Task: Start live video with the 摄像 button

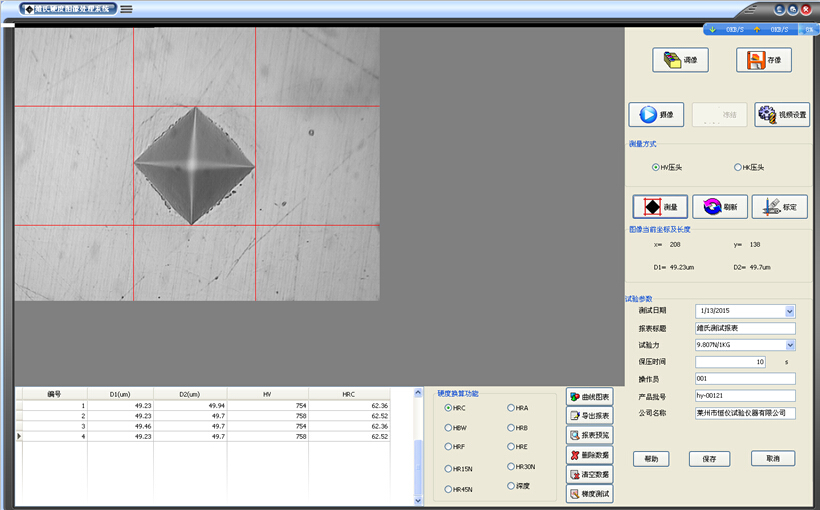Action: pos(656,114)
